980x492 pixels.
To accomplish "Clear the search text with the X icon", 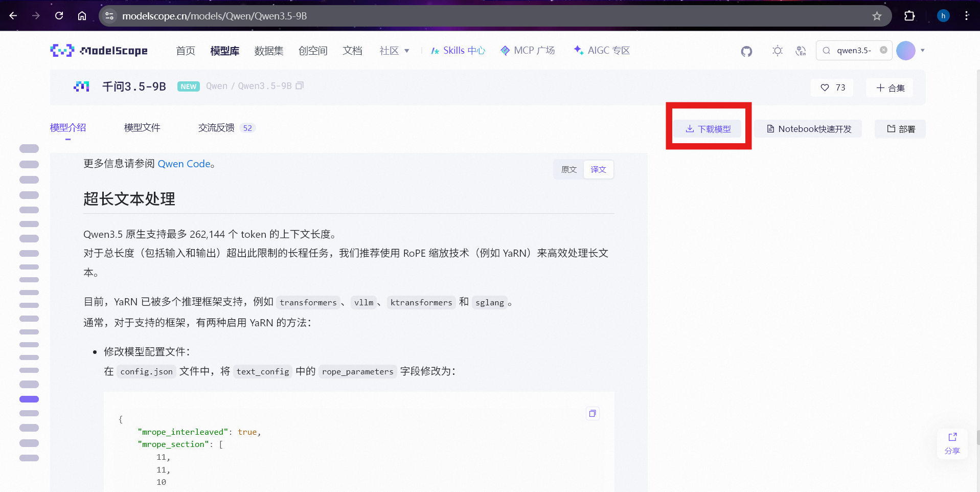I will [884, 50].
